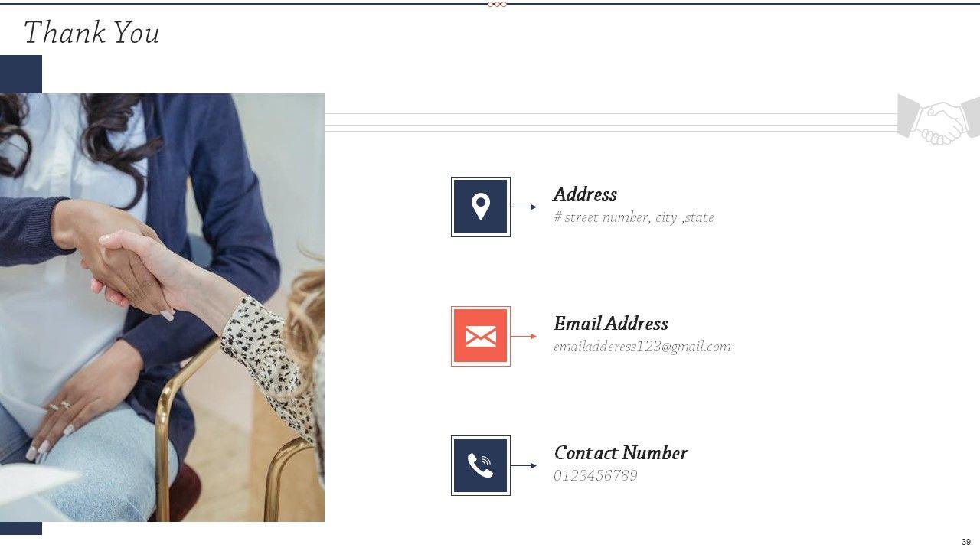
Task: Select the handshake photo
Action: [162, 308]
